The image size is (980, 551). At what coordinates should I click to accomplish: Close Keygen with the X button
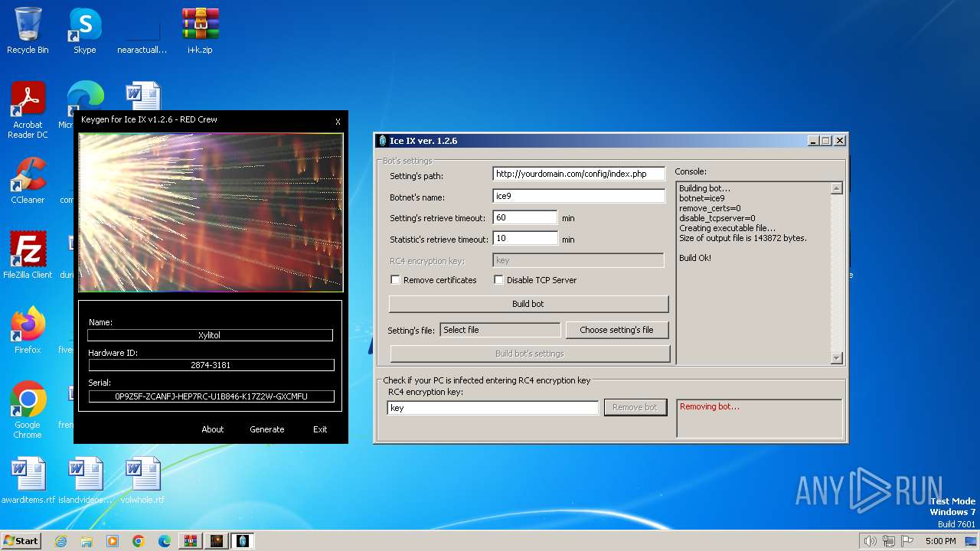(338, 122)
